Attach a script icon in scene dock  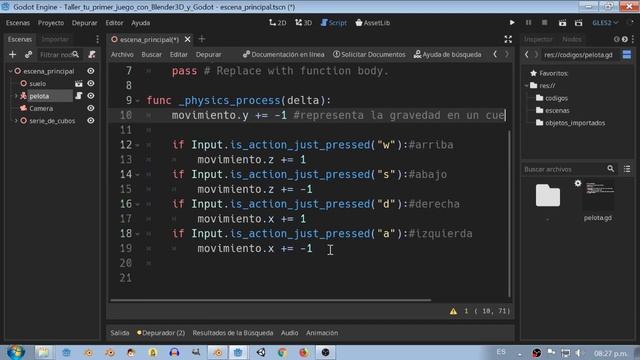[92, 54]
